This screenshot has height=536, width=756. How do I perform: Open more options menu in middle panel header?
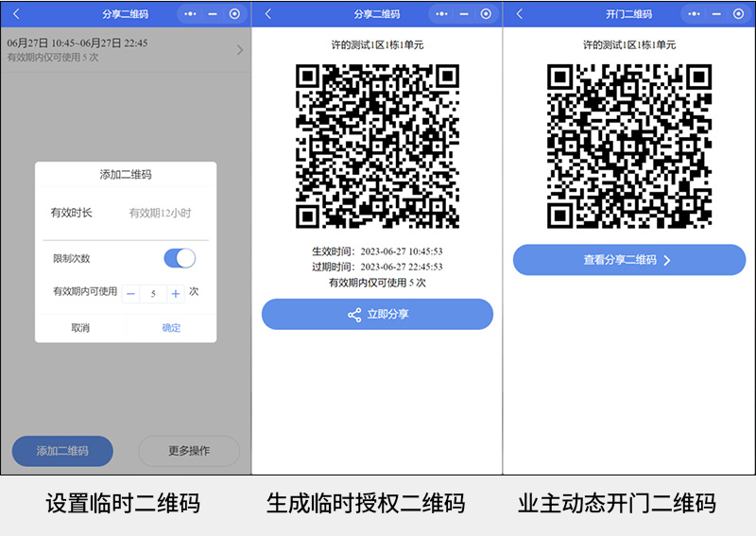(x=441, y=14)
